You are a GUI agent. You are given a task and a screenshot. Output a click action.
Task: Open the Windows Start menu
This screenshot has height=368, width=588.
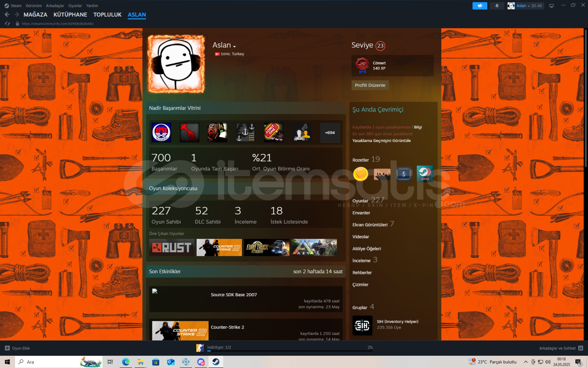coord(7,362)
